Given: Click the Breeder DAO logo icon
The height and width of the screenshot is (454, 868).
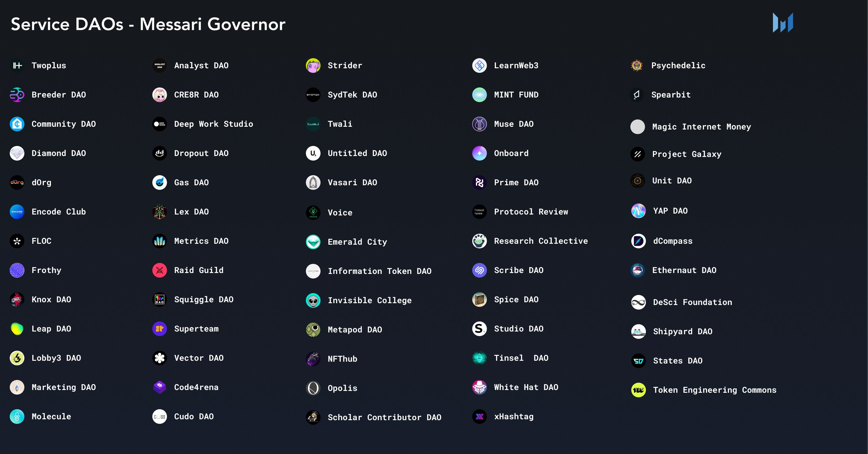Looking at the screenshot, I should point(17,95).
